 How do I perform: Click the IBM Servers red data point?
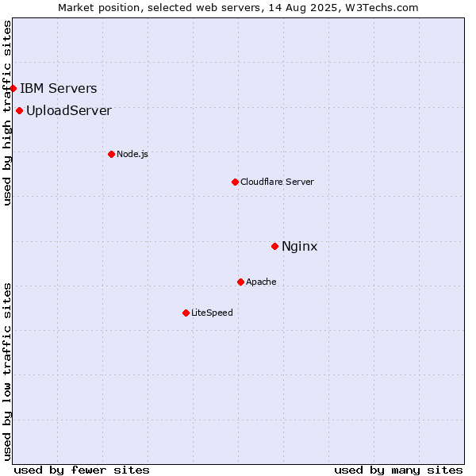point(13,88)
